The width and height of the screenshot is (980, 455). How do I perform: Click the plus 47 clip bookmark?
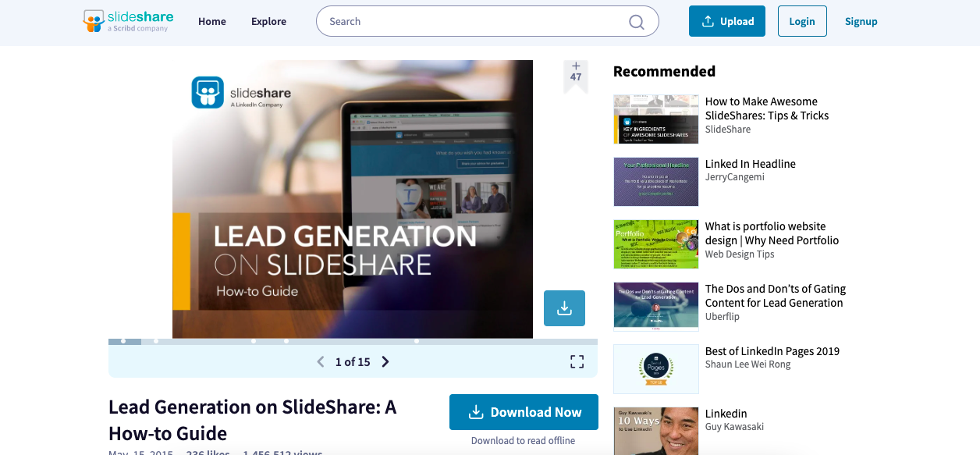coord(576,75)
